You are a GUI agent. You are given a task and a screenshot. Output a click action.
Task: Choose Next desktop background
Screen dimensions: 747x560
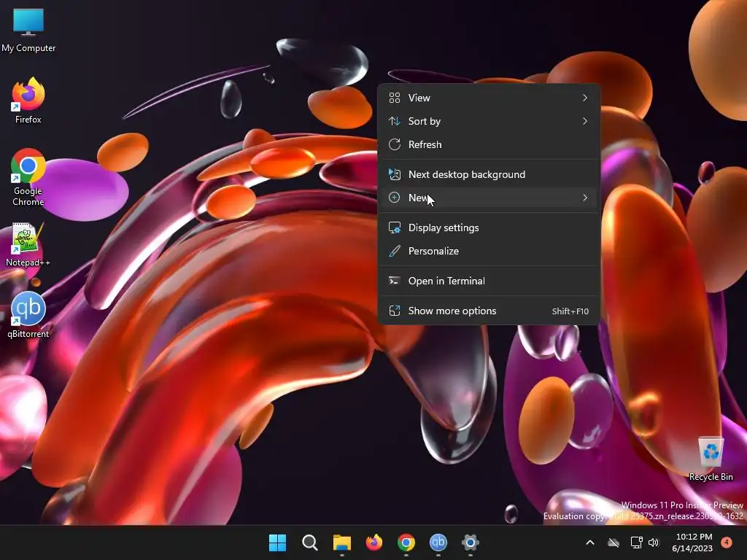[489, 174]
